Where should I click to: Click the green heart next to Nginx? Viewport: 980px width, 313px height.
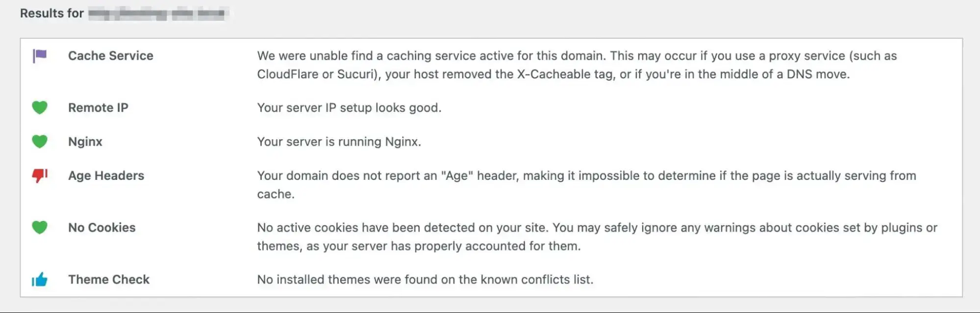point(40,142)
